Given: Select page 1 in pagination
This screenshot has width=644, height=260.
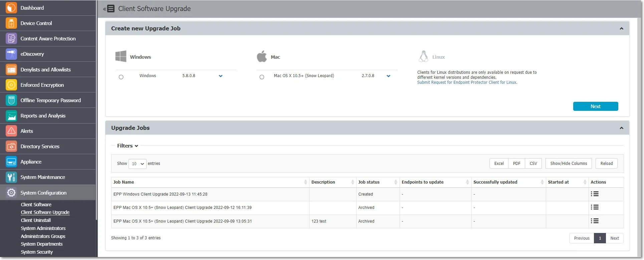Looking at the screenshot, I should pyautogui.click(x=600, y=238).
